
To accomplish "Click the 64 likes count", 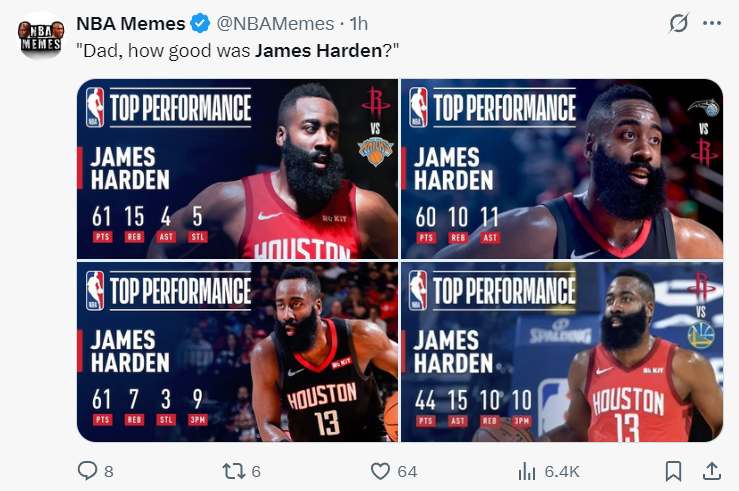I will tap(407, 471).
